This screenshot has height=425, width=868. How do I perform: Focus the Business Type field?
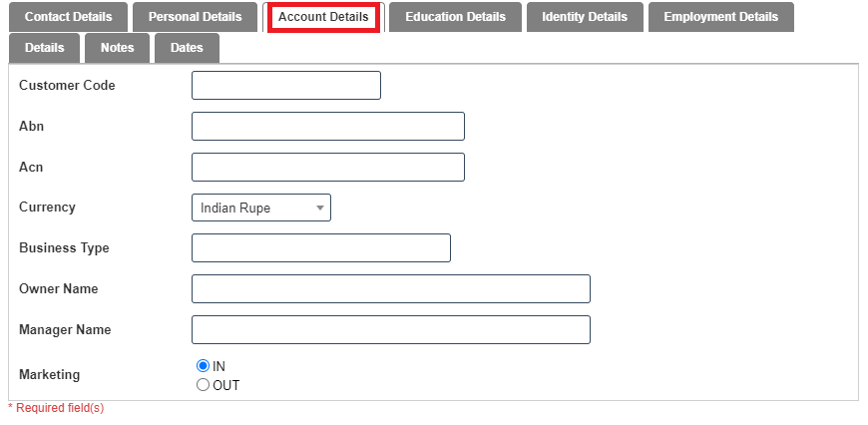321,248
